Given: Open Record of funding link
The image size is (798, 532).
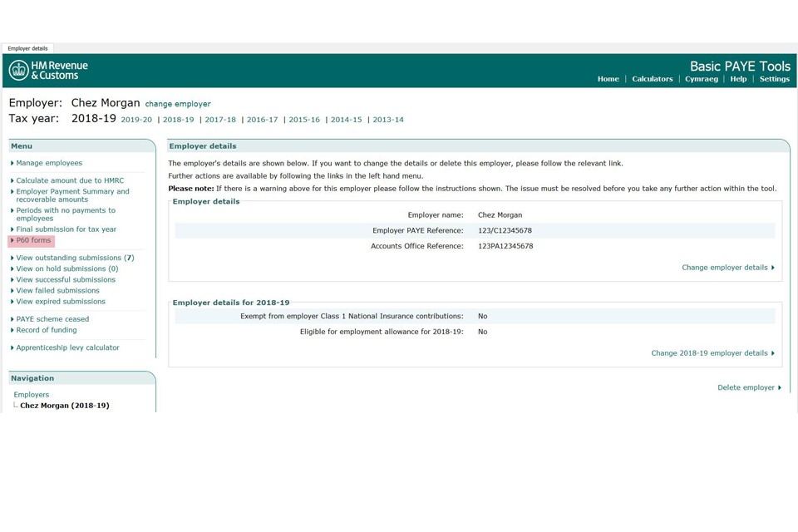Looking at the screenshot, I should tap(47, 330).
